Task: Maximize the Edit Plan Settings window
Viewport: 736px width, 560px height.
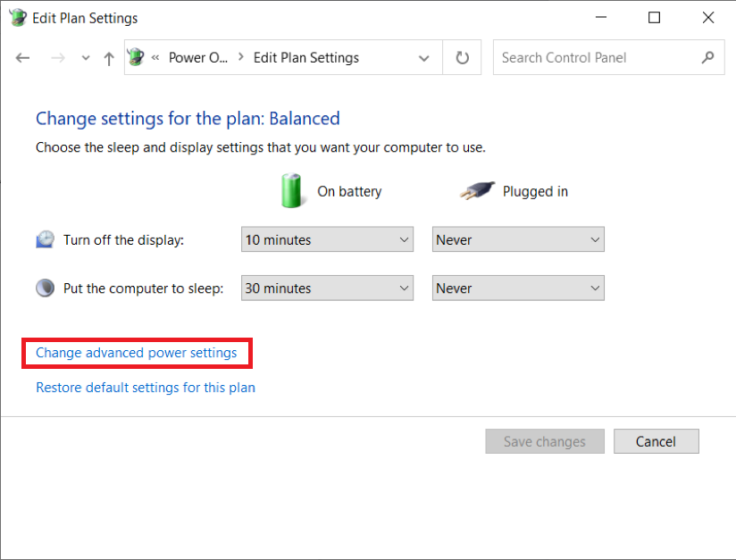Action: (655, 17)
